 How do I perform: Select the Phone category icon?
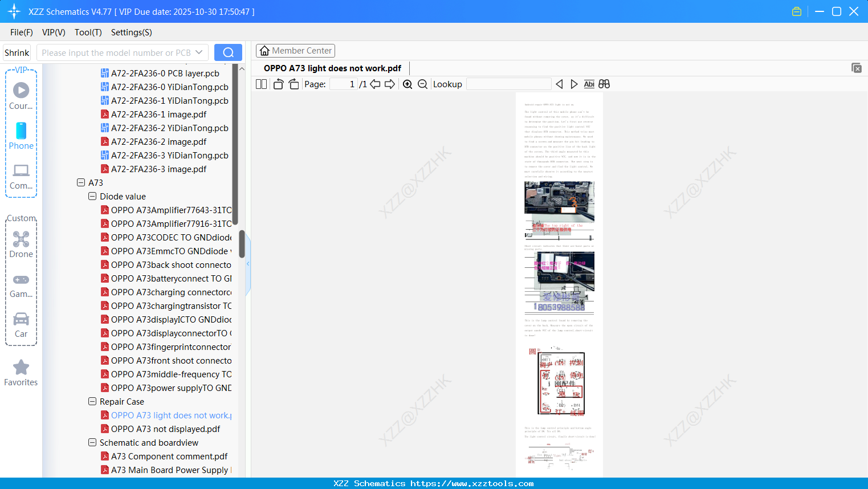(x=21, y=136)
